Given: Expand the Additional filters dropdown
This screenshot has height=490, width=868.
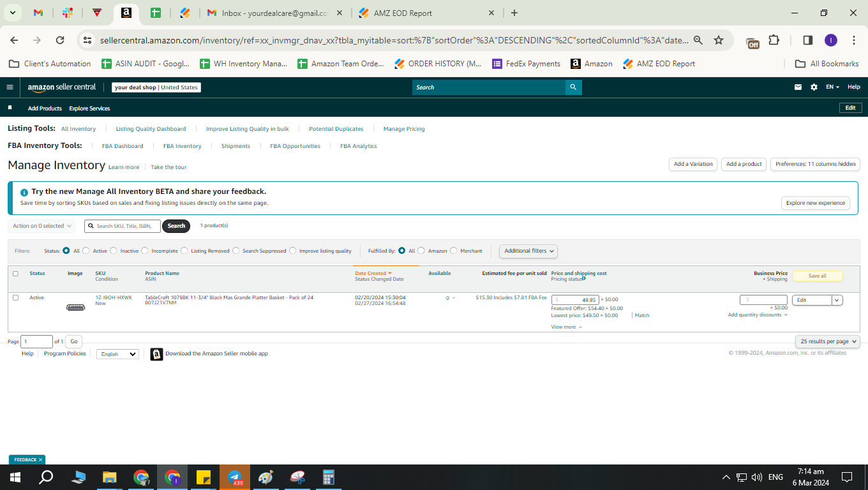Looking at the screenshot, I should tap(528, 251).
